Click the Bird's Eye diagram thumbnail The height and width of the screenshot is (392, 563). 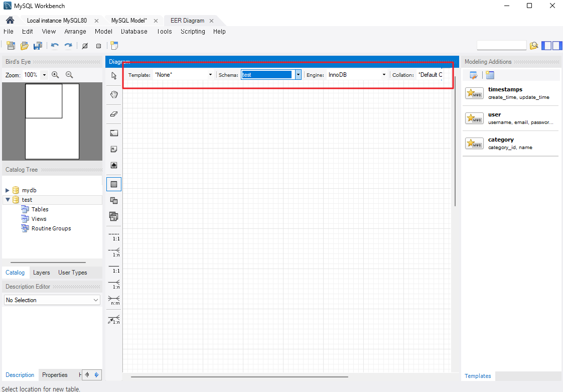pyautogui.click(x=52, y=121)
